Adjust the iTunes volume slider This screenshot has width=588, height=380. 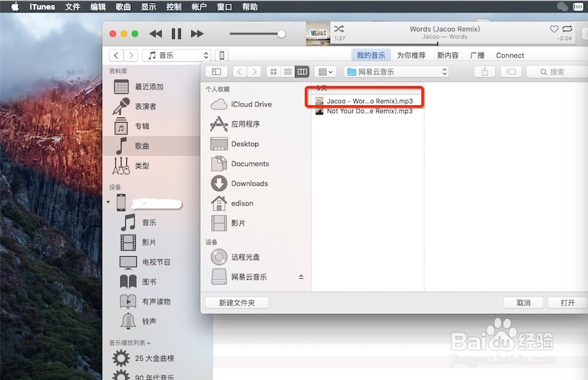[257, 33]
